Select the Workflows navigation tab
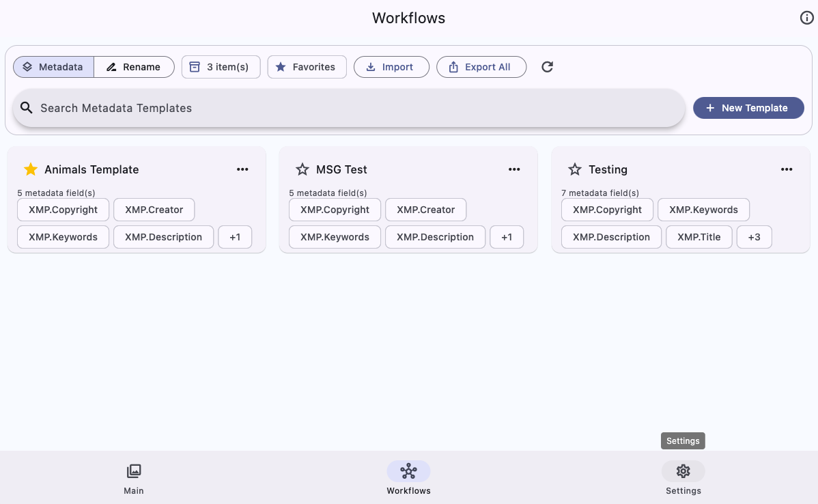This screenshot has width=818, height=504. coord(408,479)
